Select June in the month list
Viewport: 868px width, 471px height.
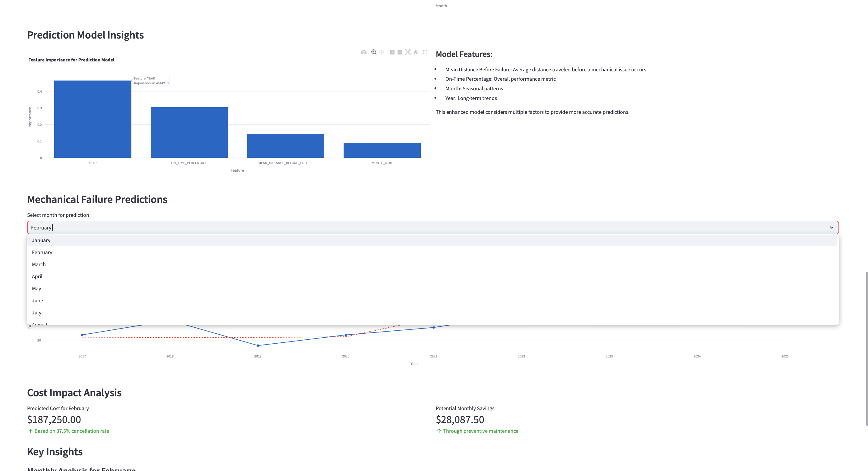(x=37, y=300)
